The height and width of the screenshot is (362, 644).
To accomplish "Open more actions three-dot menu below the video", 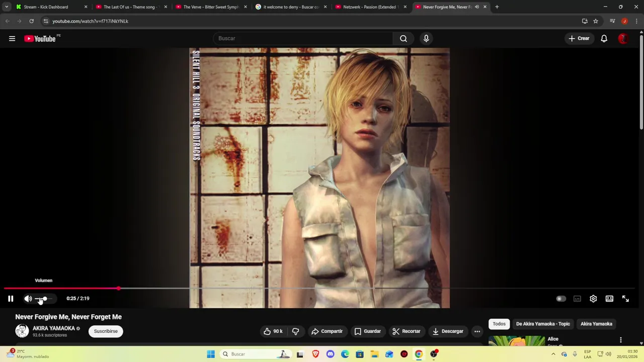I will pos(477,331).
